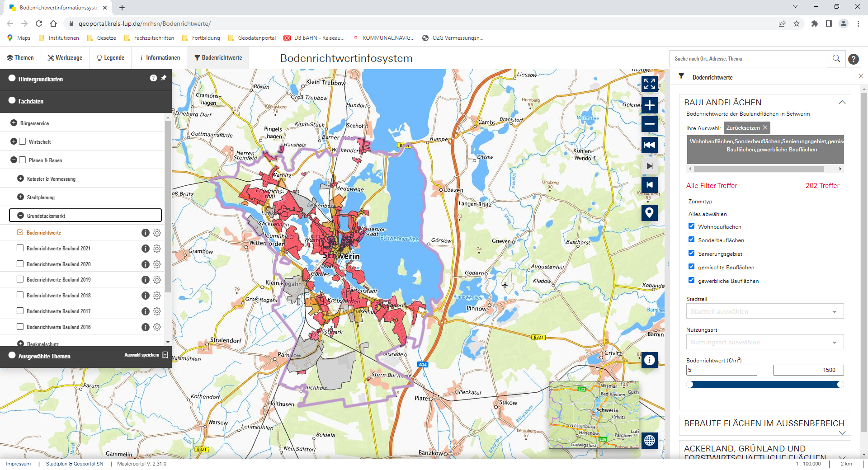
Task: Zoom out with the minus map button
Action: click(x=650, y=124)
